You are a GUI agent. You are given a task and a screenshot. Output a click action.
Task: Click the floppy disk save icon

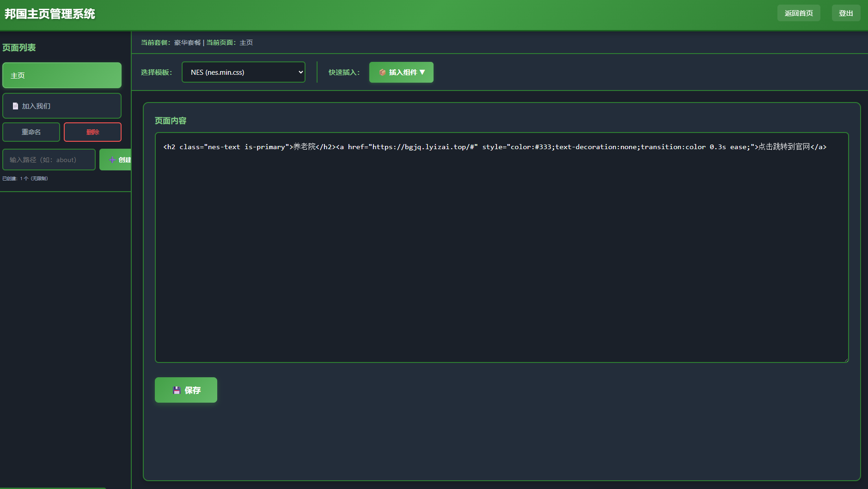click(177, 390)
